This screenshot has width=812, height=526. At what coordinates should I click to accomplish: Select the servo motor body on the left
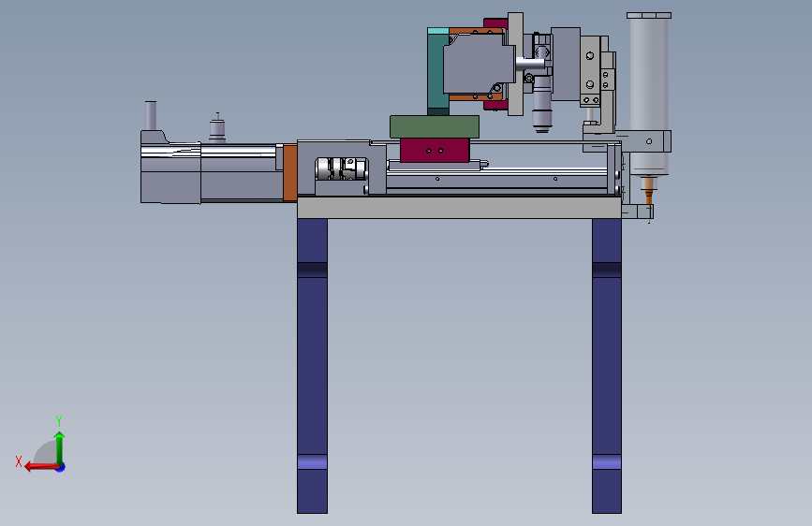tap(207, 172)
